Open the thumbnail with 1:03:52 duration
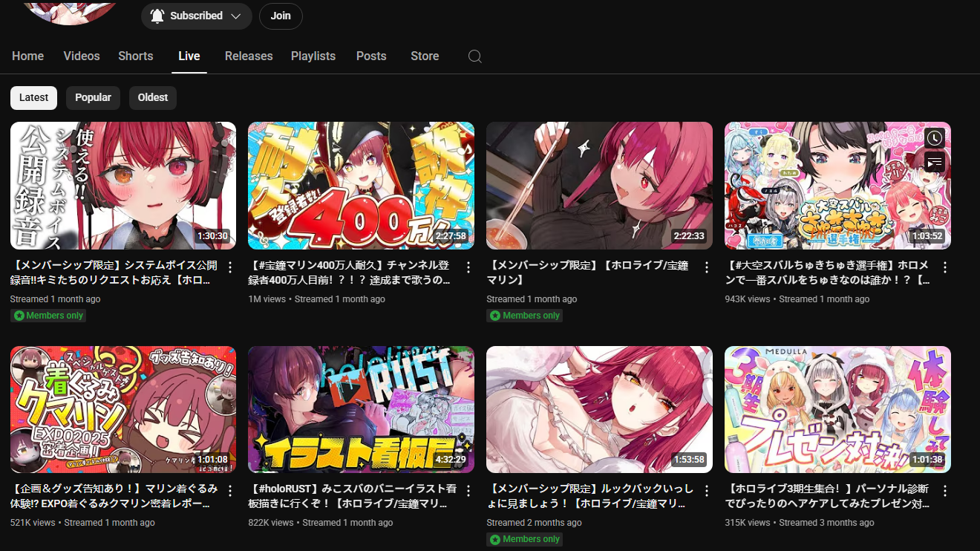This screenshot has width=980, height=551. tap(837, 186)
